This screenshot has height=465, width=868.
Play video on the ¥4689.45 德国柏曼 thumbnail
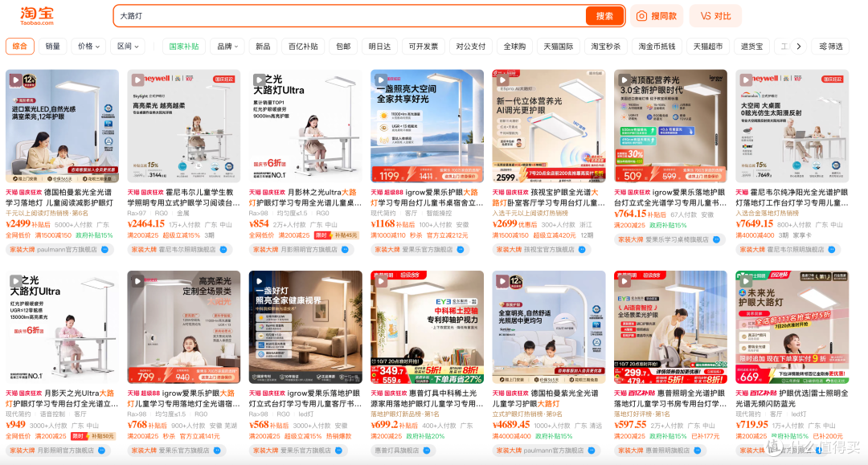[x=502, y=281]
